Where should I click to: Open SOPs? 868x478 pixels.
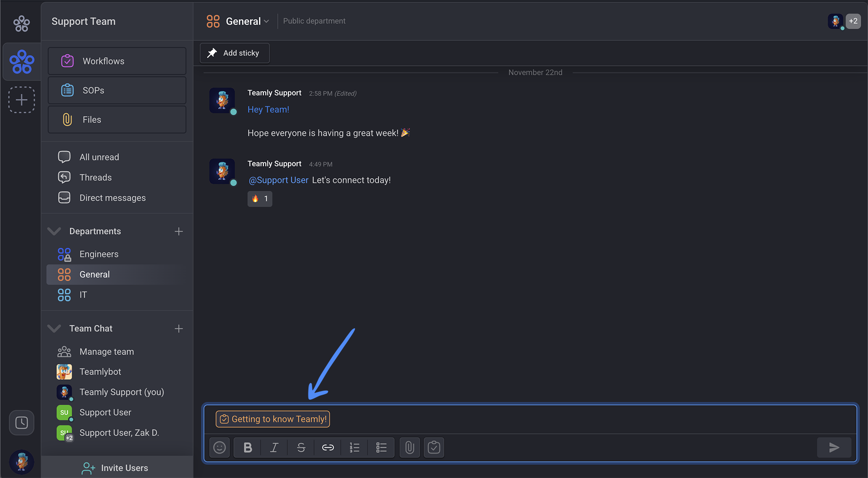117,90
